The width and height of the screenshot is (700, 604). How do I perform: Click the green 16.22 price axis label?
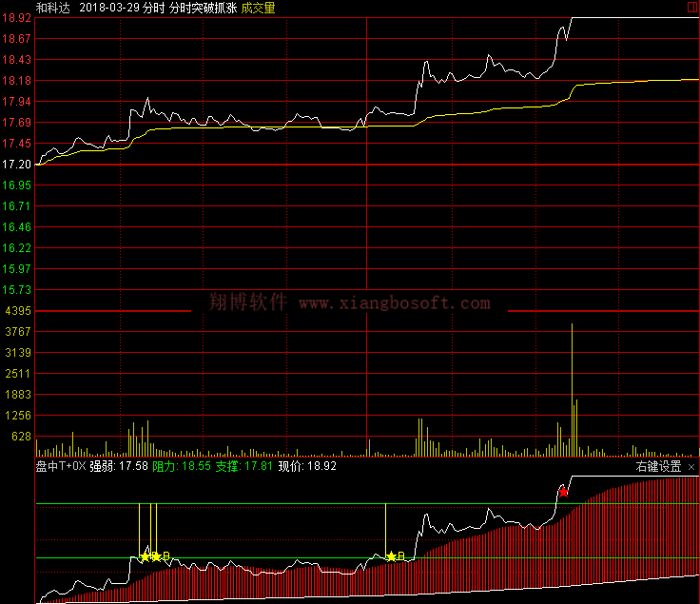click(16, 248)
